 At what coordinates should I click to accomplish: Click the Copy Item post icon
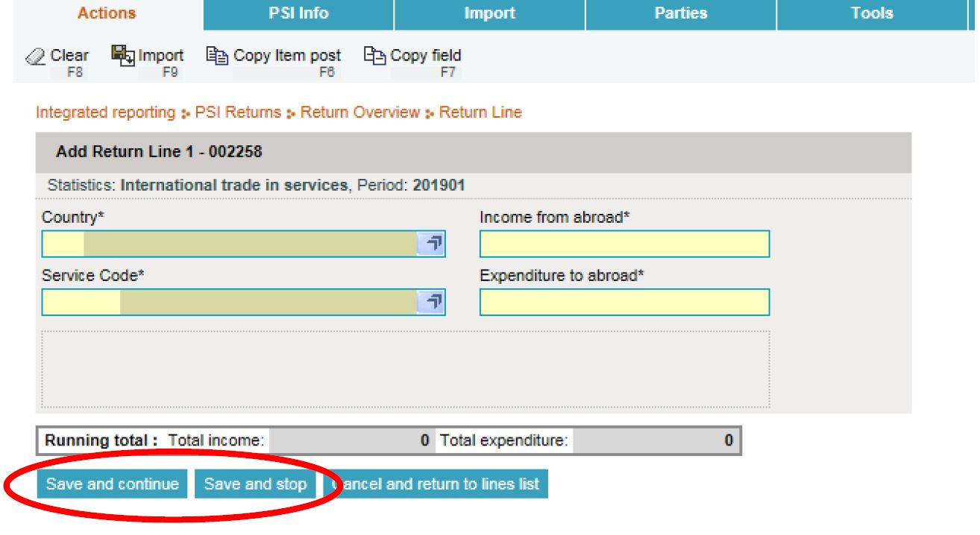(220, 56)
